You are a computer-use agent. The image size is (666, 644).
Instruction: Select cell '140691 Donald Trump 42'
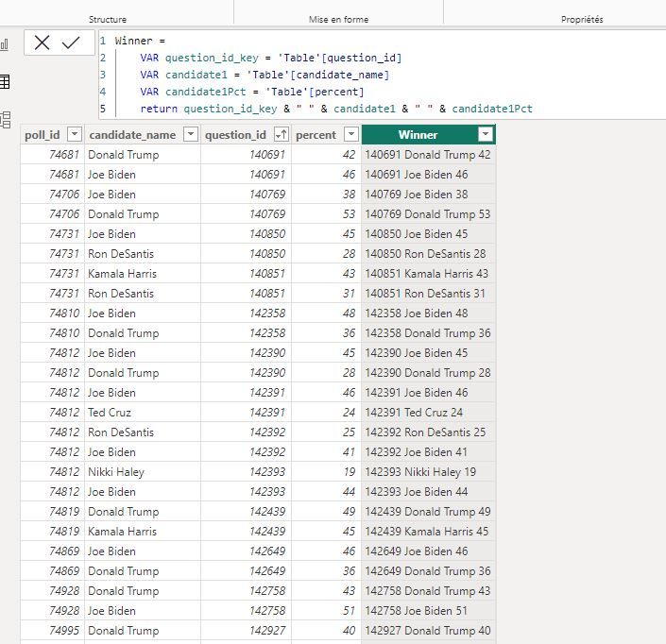point(428,155)
